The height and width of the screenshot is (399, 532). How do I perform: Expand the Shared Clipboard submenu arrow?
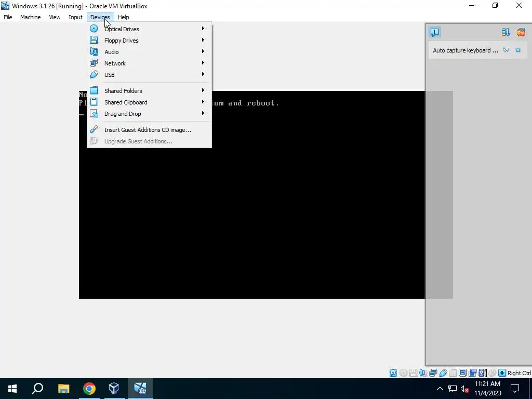203,102
